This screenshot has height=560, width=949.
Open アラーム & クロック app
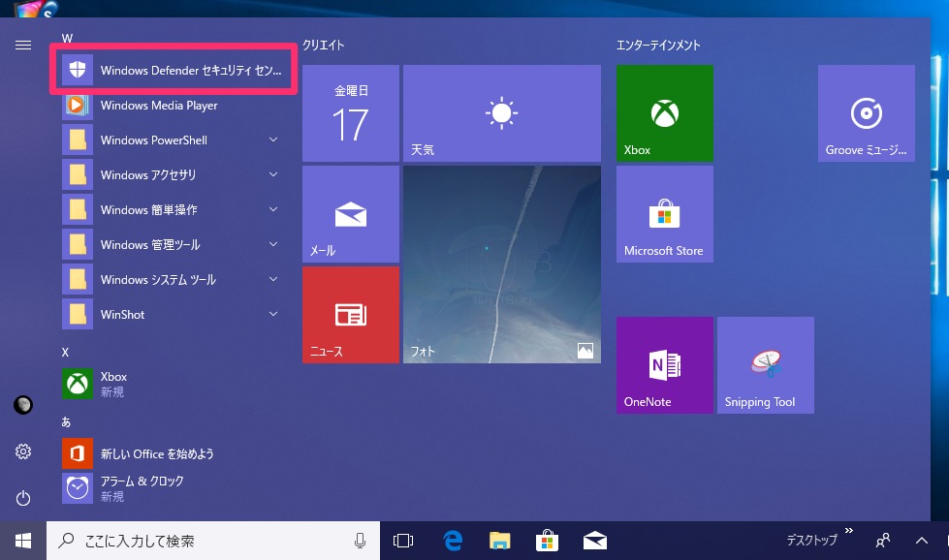174,488
